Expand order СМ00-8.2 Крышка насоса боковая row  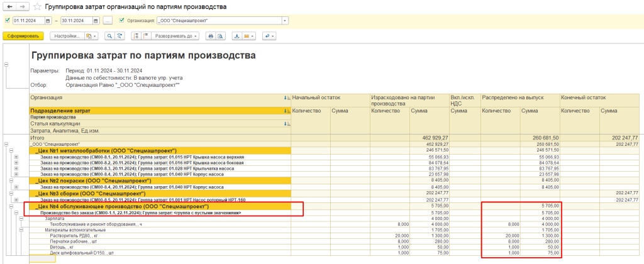(x=16, y=163)
